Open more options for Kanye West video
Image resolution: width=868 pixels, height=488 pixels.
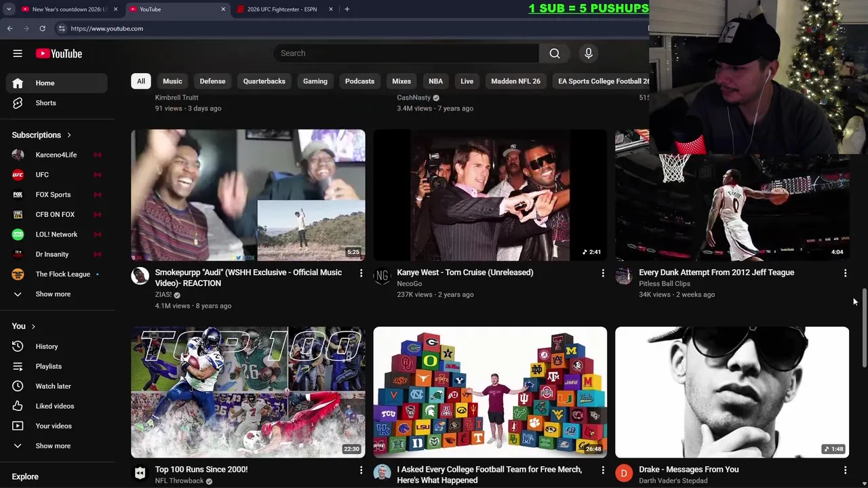click(x=603, y=273)
